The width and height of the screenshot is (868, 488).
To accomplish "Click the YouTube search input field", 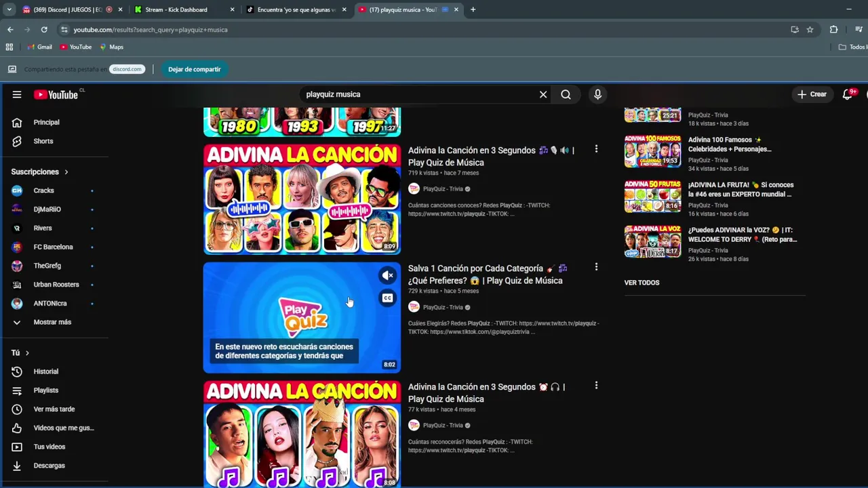I will [x=417, y=94].
